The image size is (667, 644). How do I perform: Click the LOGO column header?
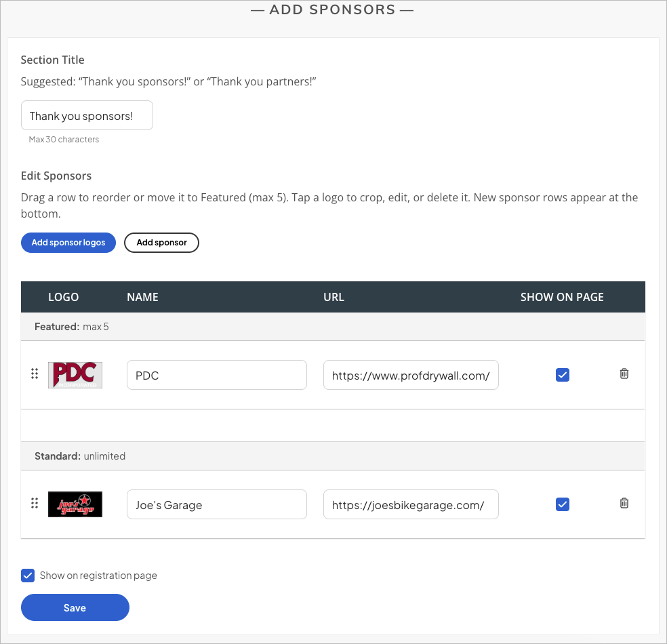coord(64,297)
